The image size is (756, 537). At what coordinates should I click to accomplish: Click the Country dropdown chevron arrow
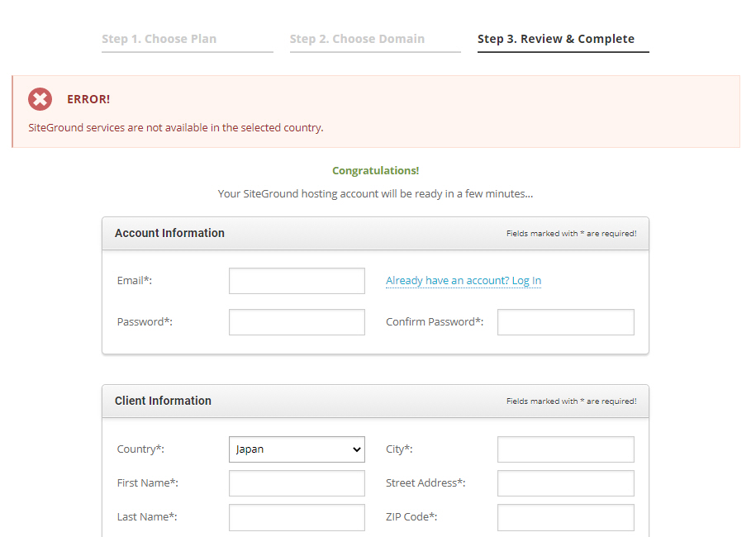tap(356, 449)
